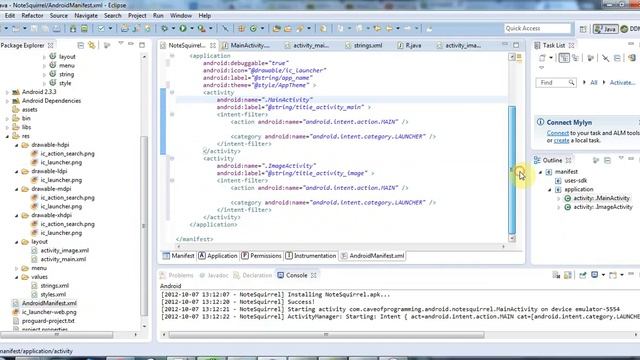Open the Refactor menu
The image size is (640, 360).
(32, 16)
